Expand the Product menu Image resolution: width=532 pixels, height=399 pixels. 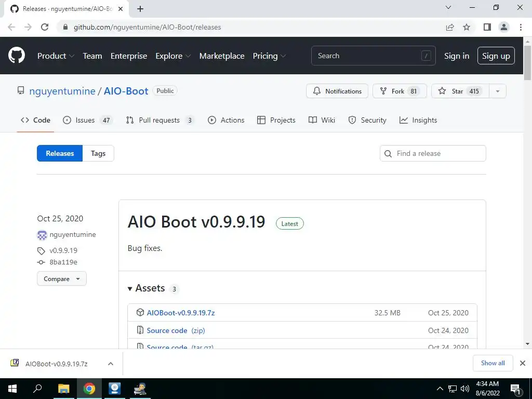coord(56,56)
